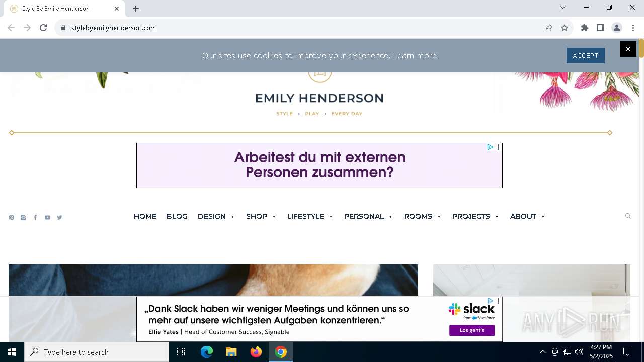The height and width of the screenshot is (362, 644).
Task: Open the ROOMS nav item
Action: [418, 216]
